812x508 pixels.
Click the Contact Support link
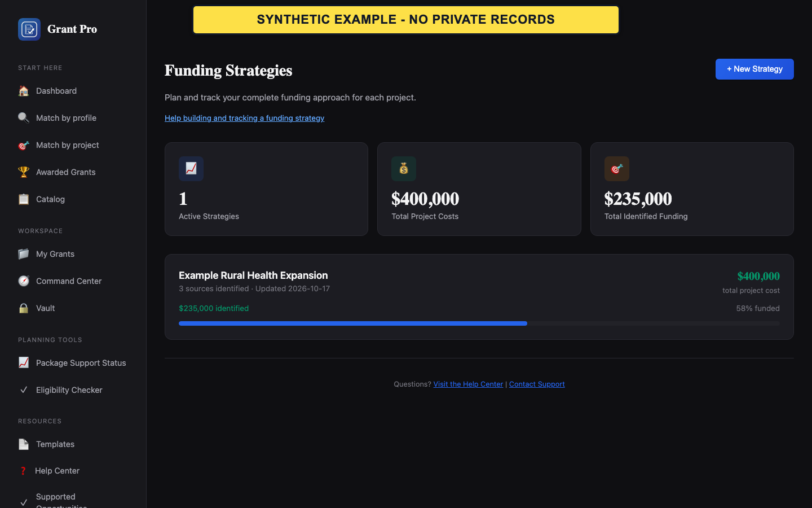(537, 384)
